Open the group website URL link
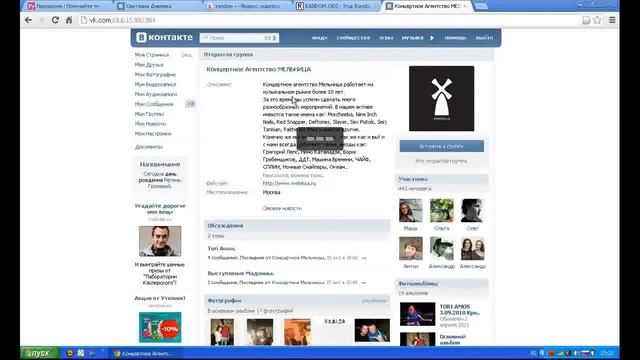This screenshot has width=640, height=360. point(289,183)
